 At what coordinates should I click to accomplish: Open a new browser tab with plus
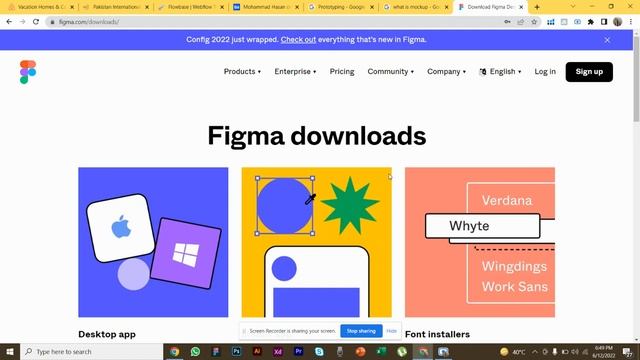(x=537, y=7)
